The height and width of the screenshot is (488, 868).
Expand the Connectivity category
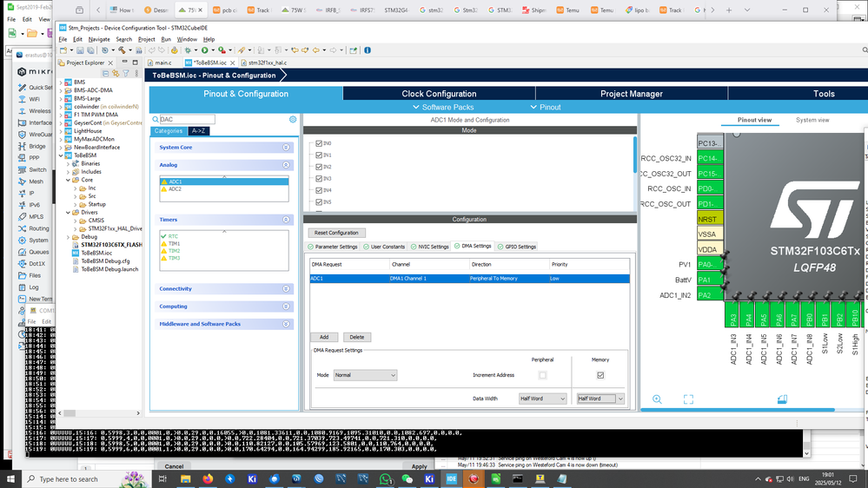(x=286, y=289)
